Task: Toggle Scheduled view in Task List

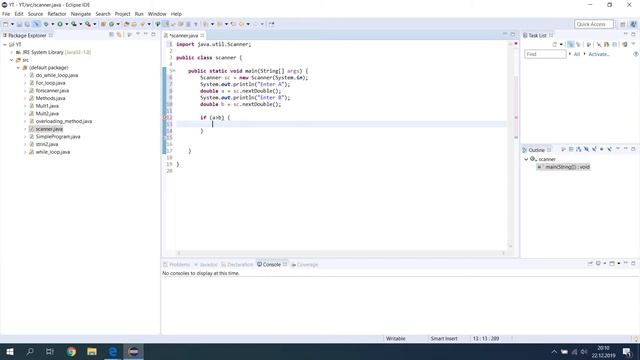Action: coord(578,44)
